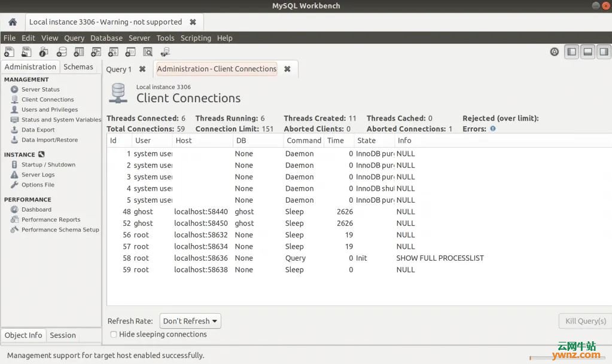Click Status and System Variables icon
The image size is (612, 364).
(x=14, y=120)
